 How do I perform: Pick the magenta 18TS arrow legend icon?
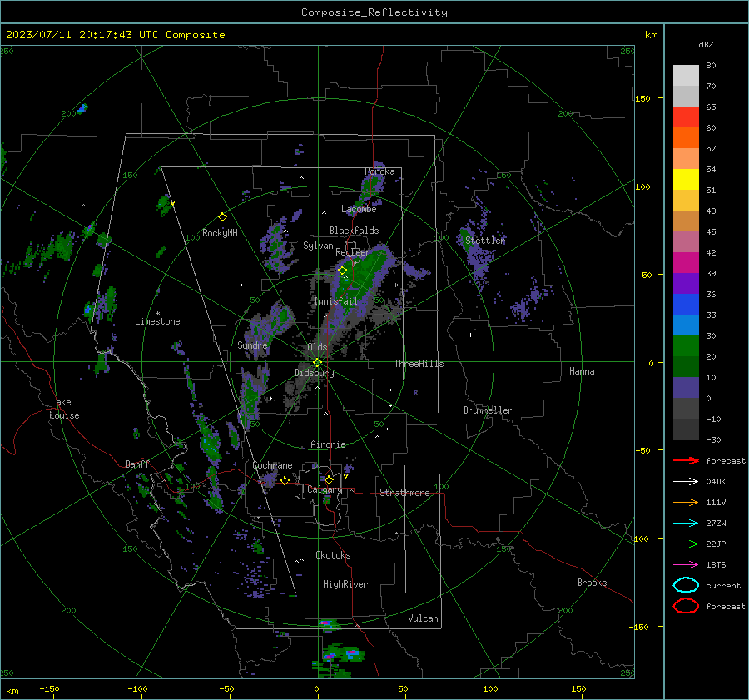[x=686, y=565]
